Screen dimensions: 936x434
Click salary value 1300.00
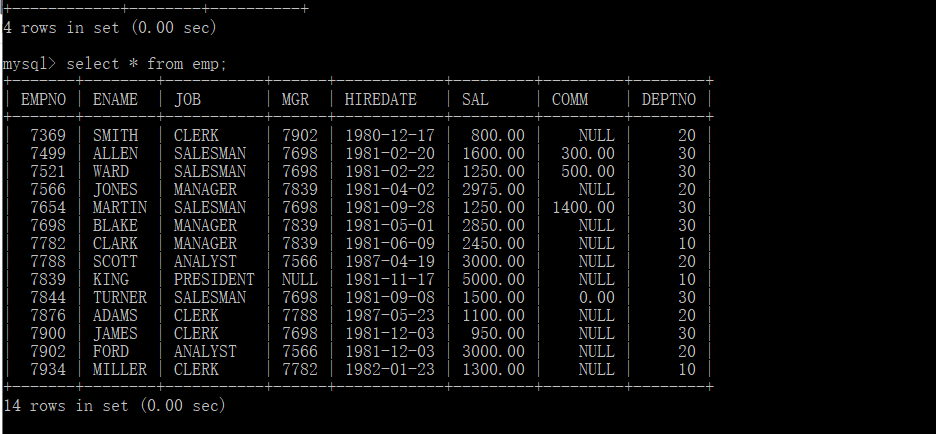coord(493,370)
